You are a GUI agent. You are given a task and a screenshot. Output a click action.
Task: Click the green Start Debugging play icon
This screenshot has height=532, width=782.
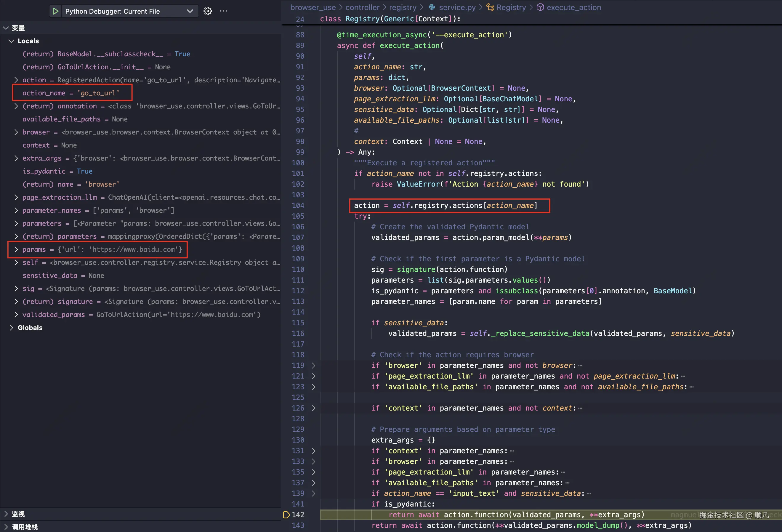click(x=55, y=11)
